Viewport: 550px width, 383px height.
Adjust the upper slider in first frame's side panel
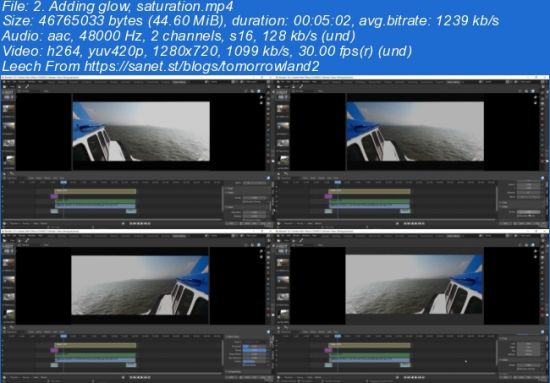254,198
